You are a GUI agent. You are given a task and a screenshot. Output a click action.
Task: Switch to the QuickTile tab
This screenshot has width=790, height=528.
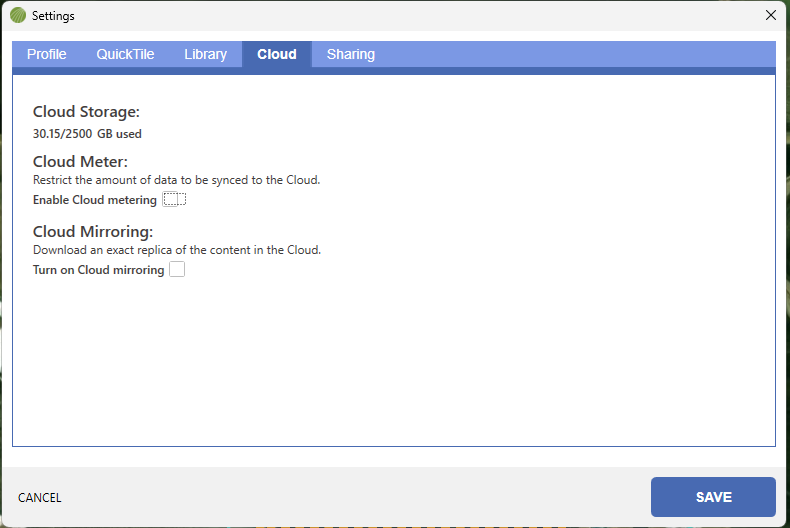point(125,54)
